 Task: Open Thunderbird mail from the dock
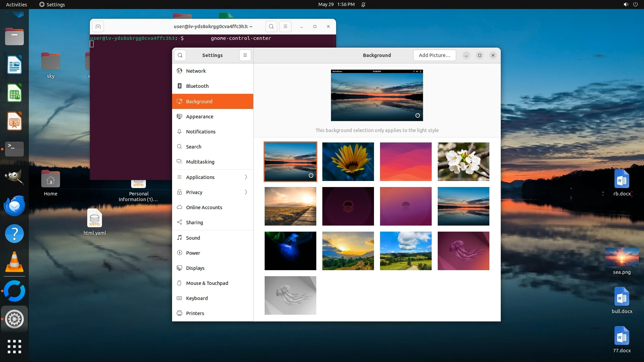[x=14, y=205]
